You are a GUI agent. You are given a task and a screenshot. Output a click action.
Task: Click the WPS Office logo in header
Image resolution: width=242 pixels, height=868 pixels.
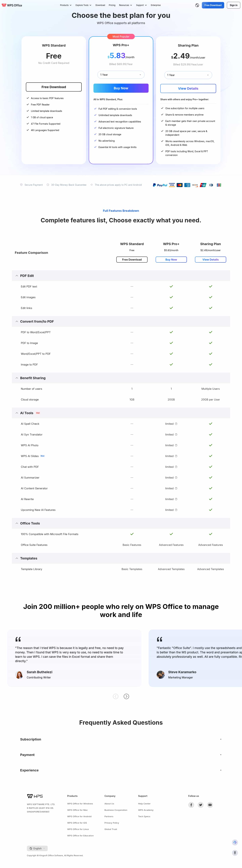[x=12, y=5]
